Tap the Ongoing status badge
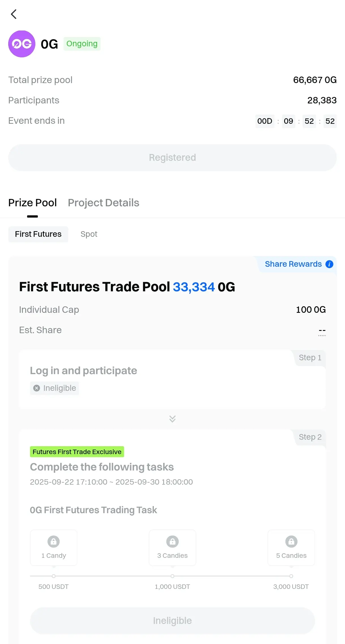The height and width of the screenshot is (644, 345). click(x=82, y=44)
